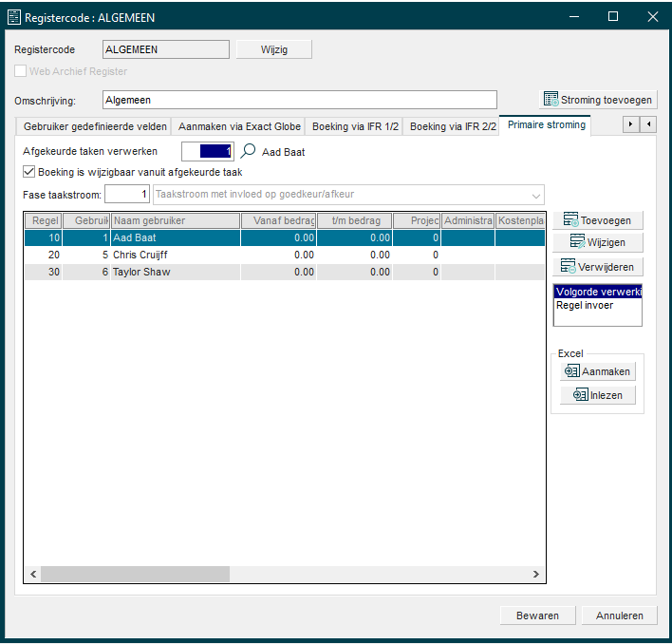Click the Vanaf bedrag column header

(278, 220)
